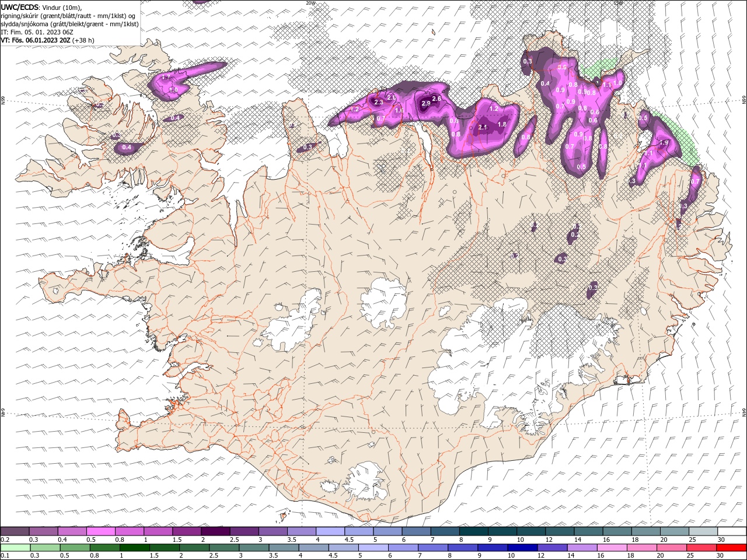Image resolution: width=747 pixels, height=560 pixels.
Task: Pick the periwinkle snow swatch starting at 4
Action: pos(330,531)
